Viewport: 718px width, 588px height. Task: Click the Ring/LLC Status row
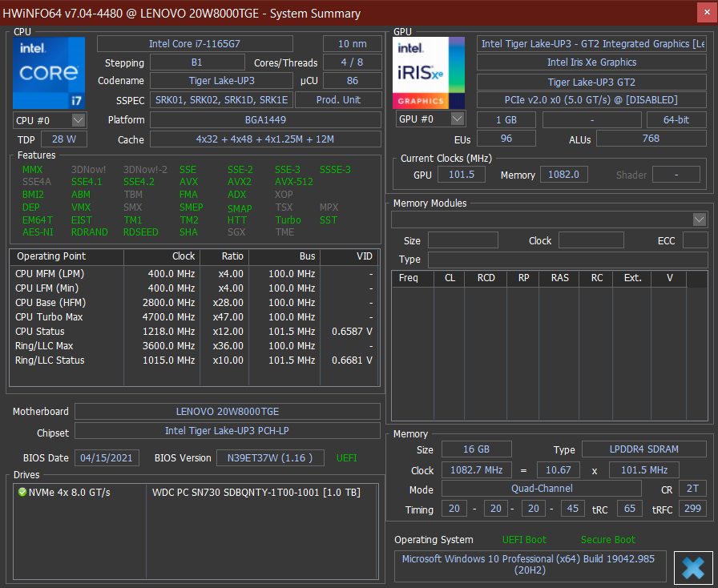tap(192, 360)
